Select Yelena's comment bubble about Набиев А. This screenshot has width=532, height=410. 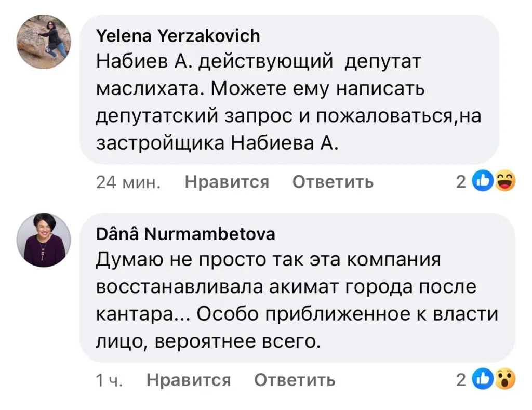(x=289, y=90)
